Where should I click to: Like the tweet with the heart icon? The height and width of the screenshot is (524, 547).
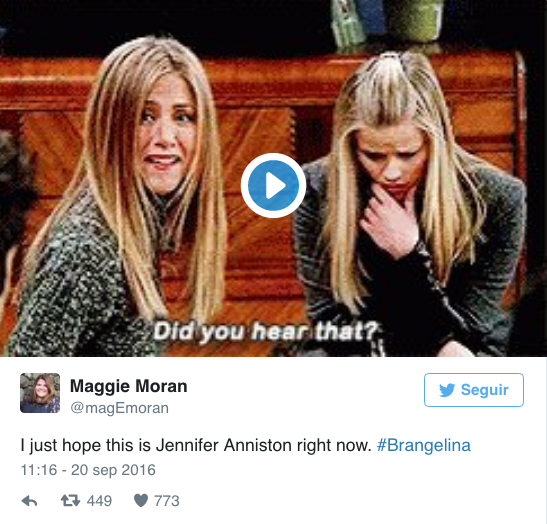[141, 501]
